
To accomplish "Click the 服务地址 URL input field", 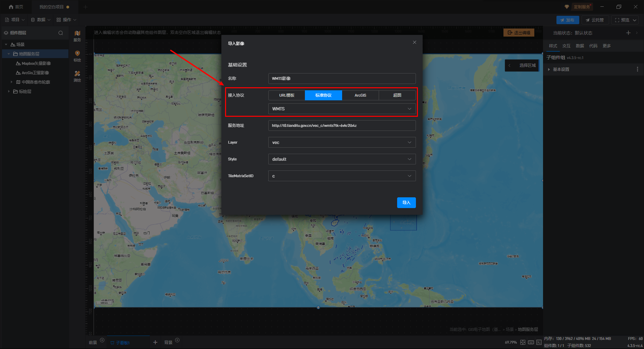I will coord(342,126).
